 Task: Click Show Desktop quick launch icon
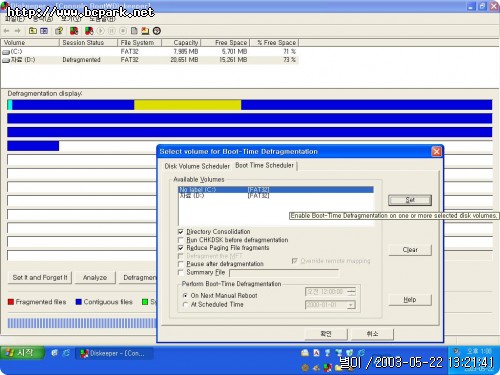[54, 353]
